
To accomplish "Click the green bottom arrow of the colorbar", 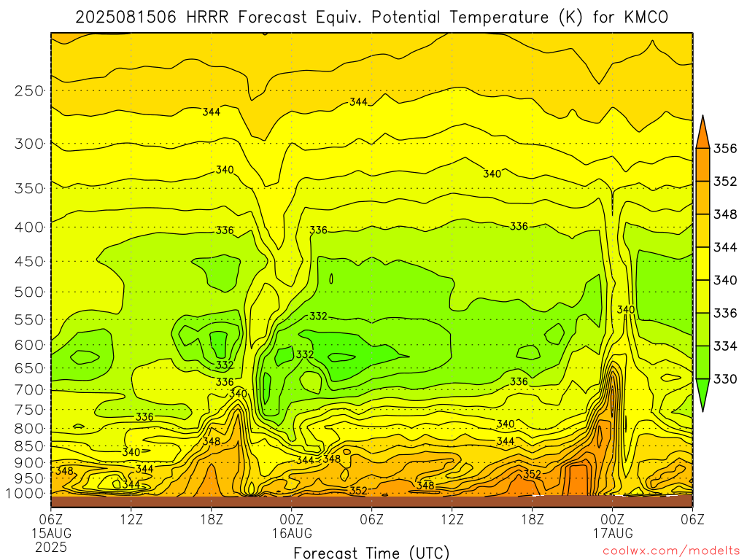I will pyautogui.click(x=703, y=393).
